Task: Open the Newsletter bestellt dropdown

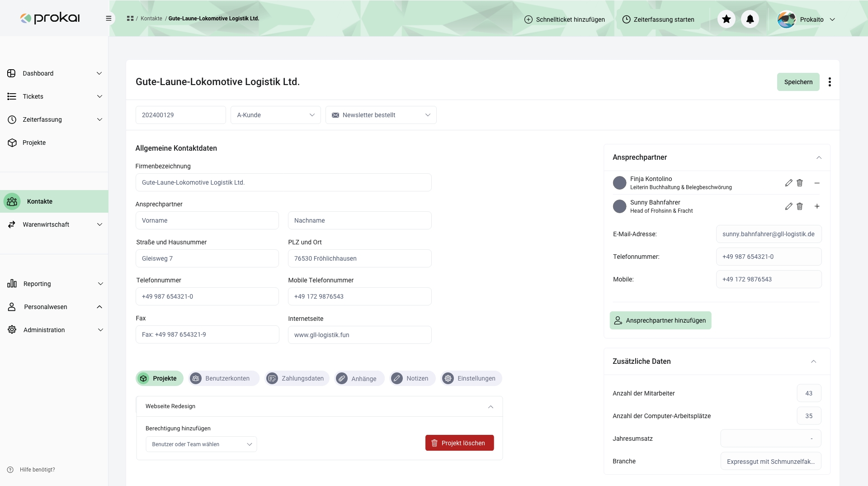Action: click(381, 115)
